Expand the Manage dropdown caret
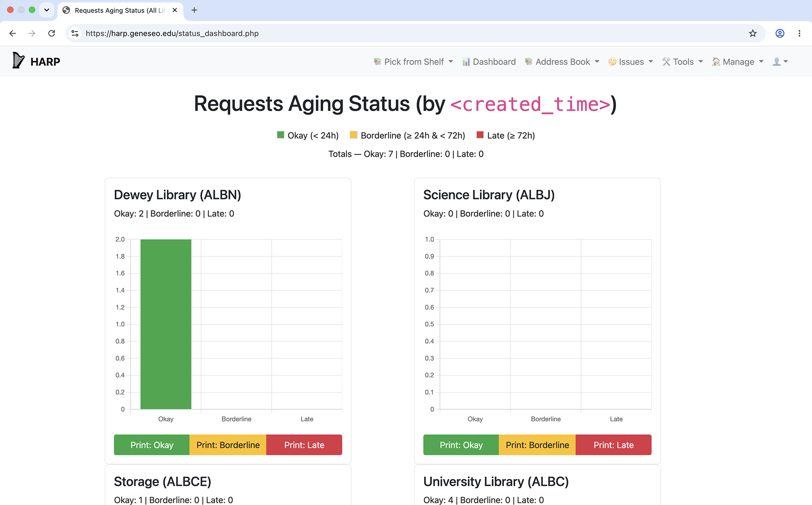812x505 pixels. tap(761, 62)
